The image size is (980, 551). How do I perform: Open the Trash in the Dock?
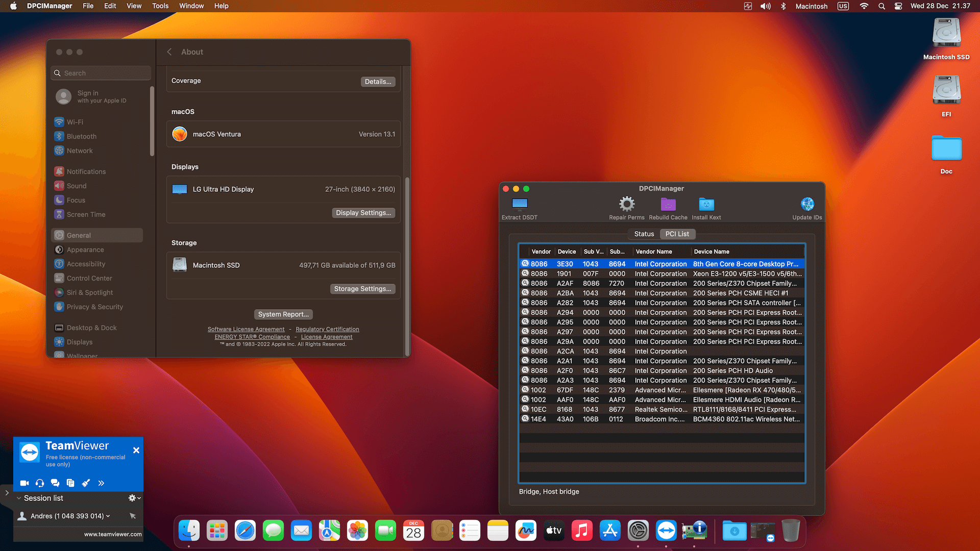(x=791, y=531)
